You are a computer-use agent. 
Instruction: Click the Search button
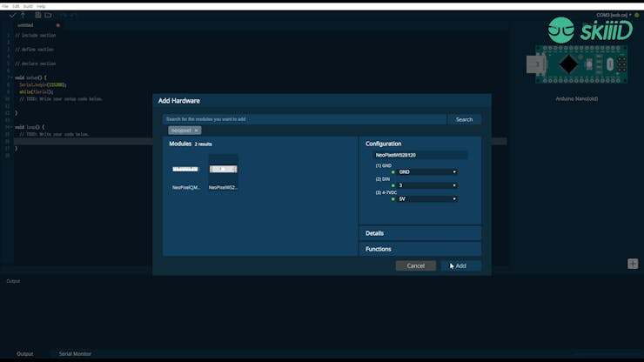point(464,119)
